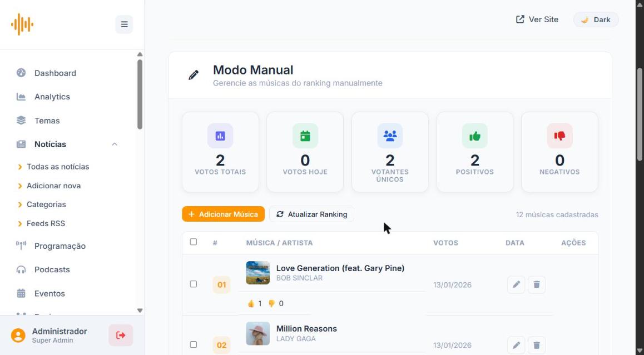Toggle the sidebar hamburger menu
This screenshot has height=355, width=644.
(x=124, y=24)
